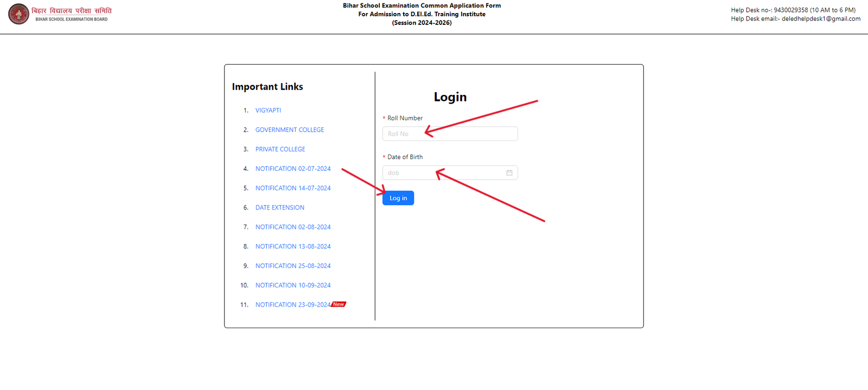Focus the Roll Number input field

pos(450,134)
